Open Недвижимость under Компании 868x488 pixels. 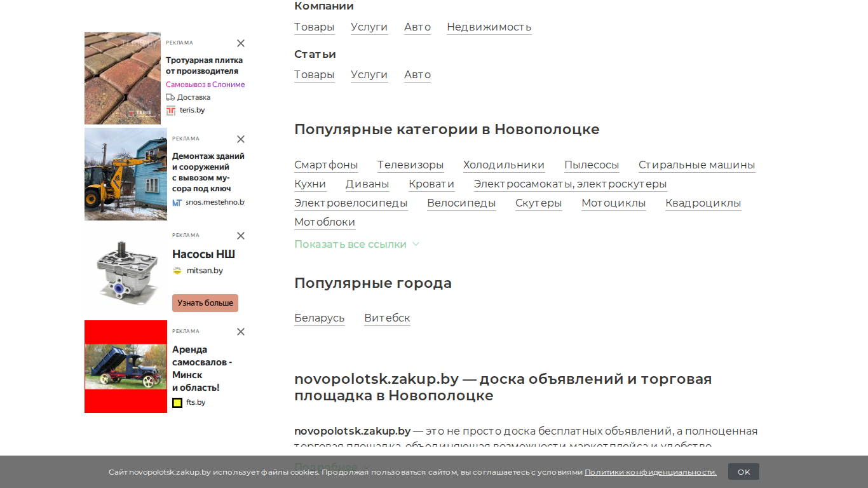click(x=489, y=27)
